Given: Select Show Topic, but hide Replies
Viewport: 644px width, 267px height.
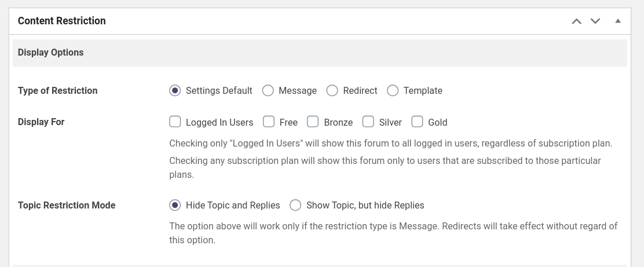Looking at the screenshot, I should [295, 205].
